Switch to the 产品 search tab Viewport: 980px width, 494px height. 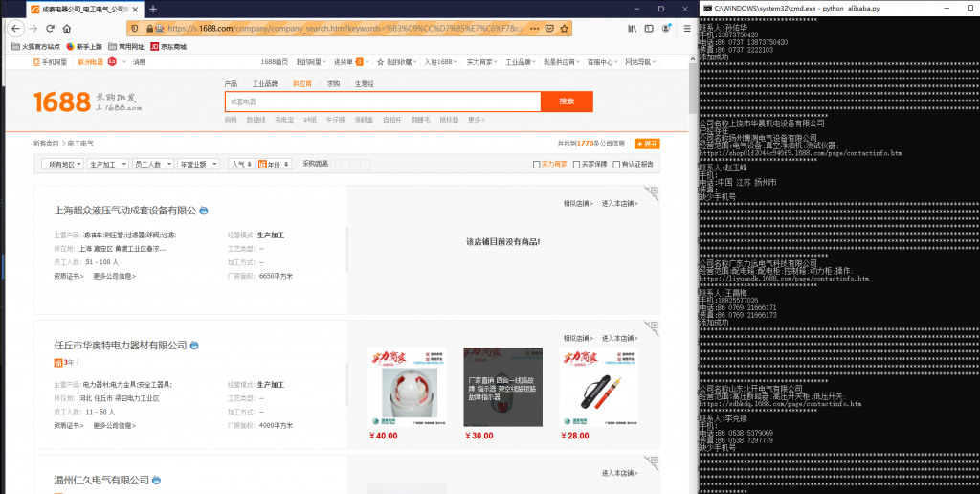pos(231,83)
